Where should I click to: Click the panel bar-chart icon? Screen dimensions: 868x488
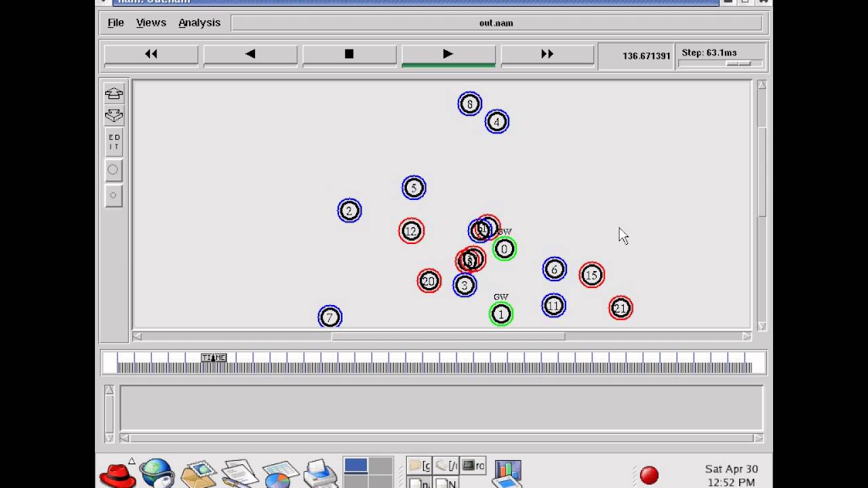click(507, 472)
